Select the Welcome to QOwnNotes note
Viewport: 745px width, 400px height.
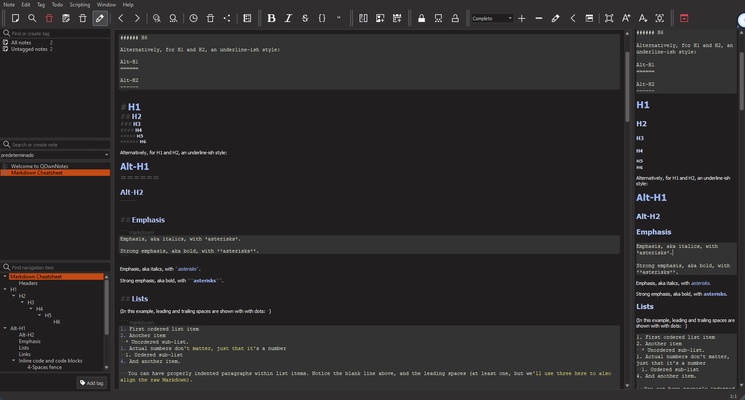click(39, 166)
